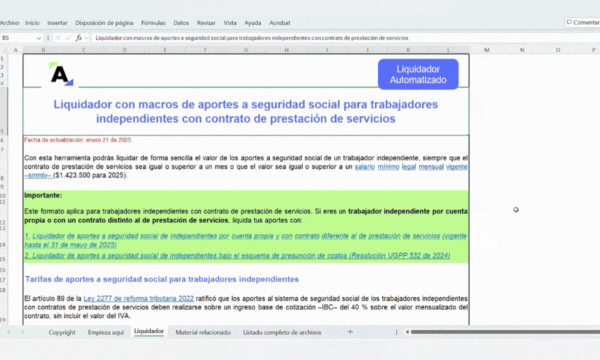Click the Comentar comments icon button
This screenshot has height=360, width=600.
pos(582,23)
